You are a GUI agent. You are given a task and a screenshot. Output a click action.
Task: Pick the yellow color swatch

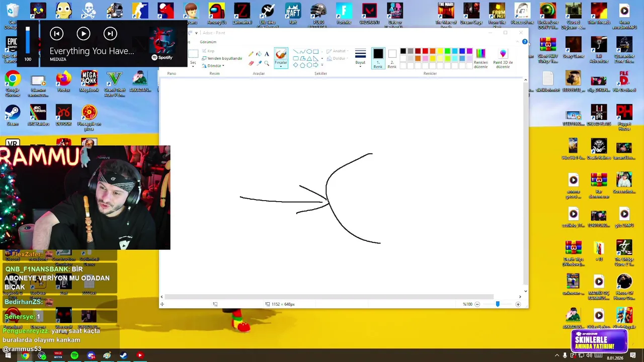(x=440, y=51)
